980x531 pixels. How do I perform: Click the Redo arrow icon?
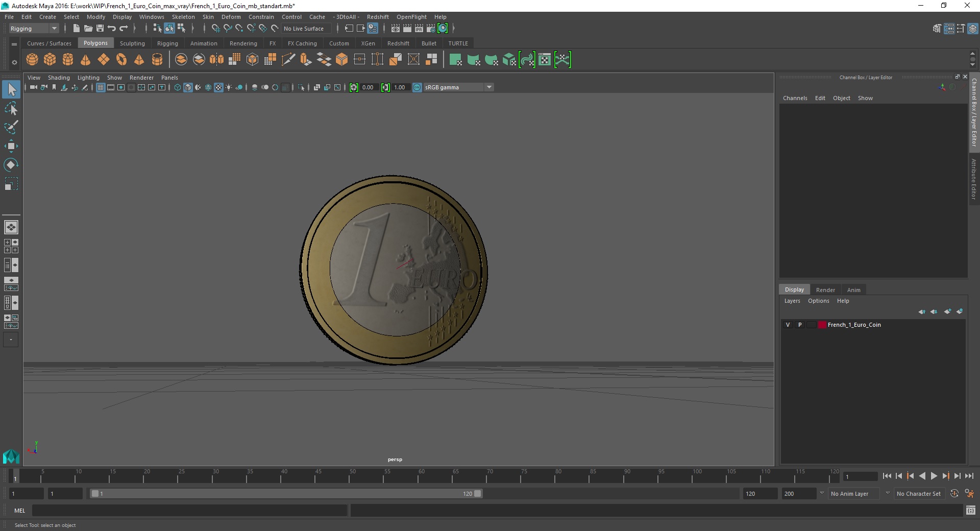124,29
